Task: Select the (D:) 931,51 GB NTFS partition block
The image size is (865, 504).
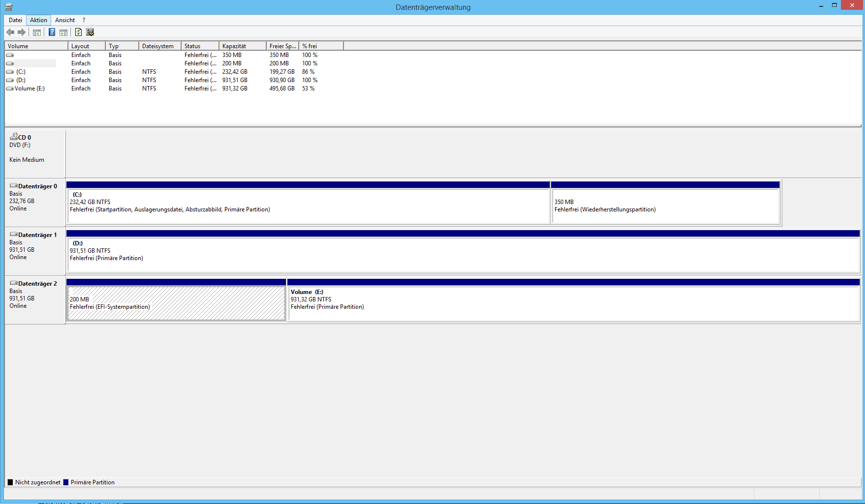Action: tap(463, 251)
